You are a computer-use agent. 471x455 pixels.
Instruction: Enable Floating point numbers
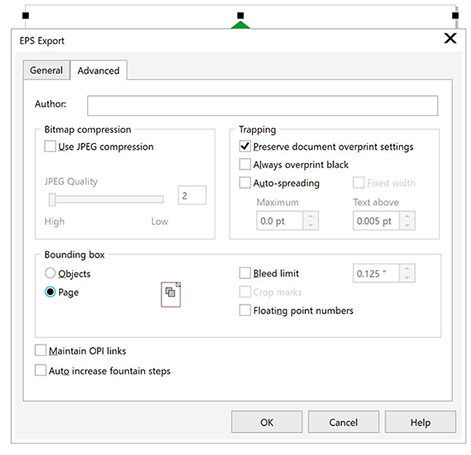[x=245, y=310]
